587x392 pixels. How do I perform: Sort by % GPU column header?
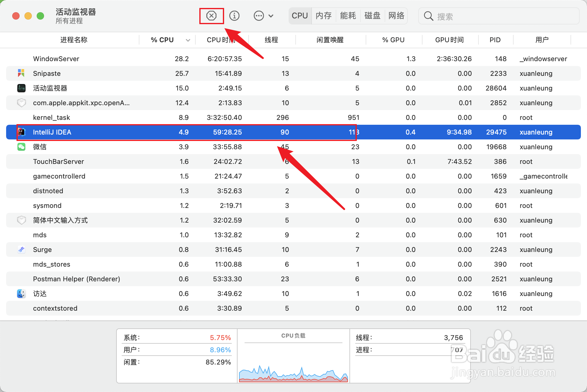[393, 40]
